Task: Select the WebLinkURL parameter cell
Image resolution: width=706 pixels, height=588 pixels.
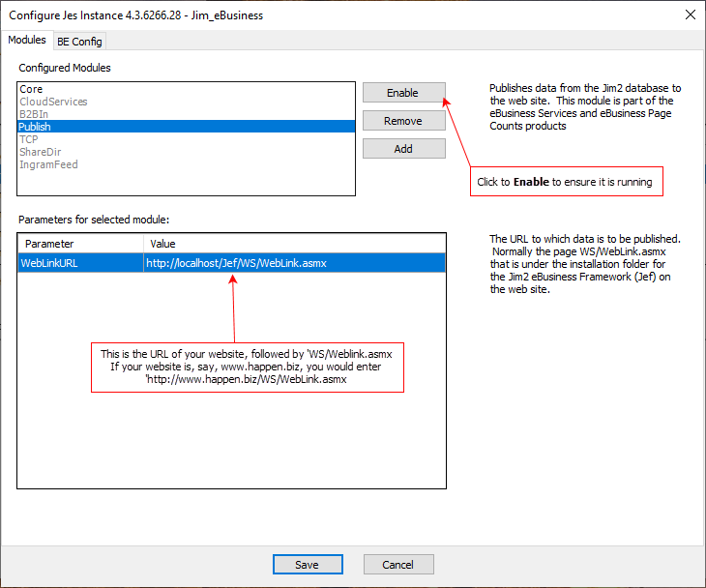Action: (x=80, y=263)
